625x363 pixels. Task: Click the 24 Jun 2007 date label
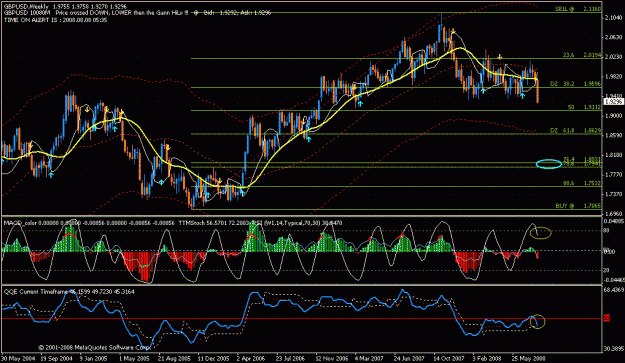(x=410, y=358)
